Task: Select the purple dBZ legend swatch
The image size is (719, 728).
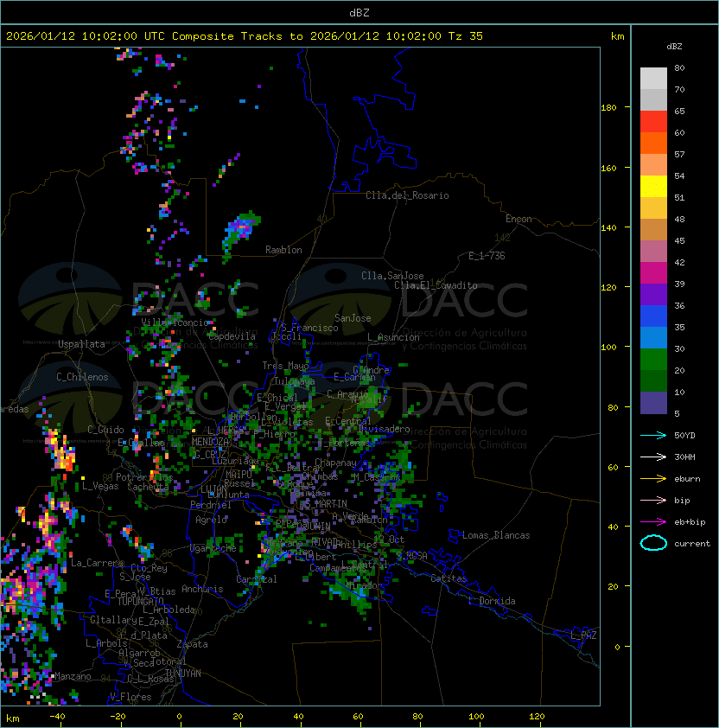Action: click(x=653, y=294)
